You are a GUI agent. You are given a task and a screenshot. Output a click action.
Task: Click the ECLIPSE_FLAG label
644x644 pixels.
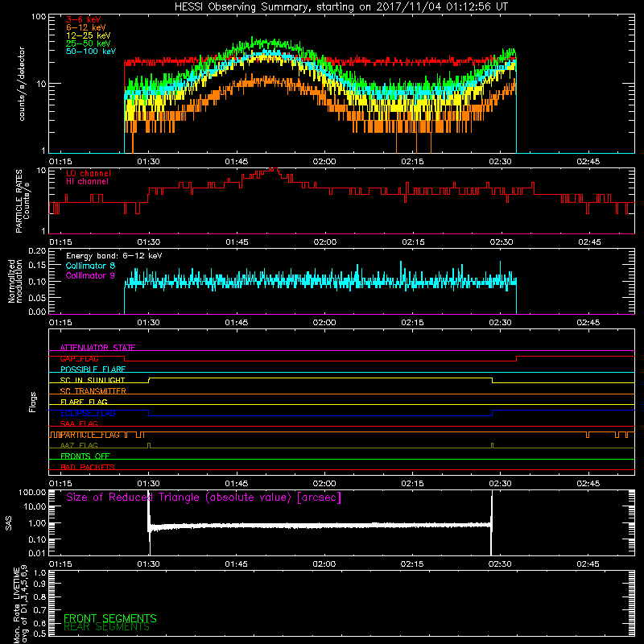coord(88,413)
